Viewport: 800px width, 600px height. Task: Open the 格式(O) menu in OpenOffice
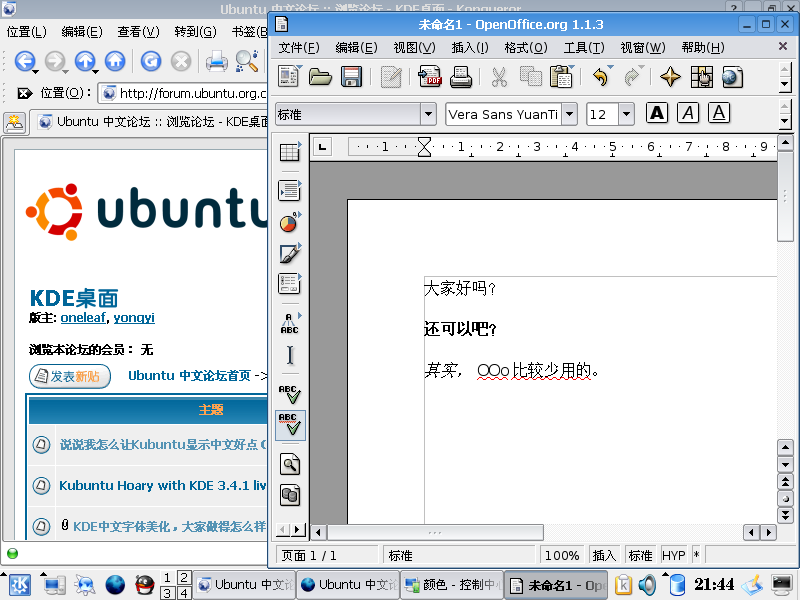click(x=526, y=47)
